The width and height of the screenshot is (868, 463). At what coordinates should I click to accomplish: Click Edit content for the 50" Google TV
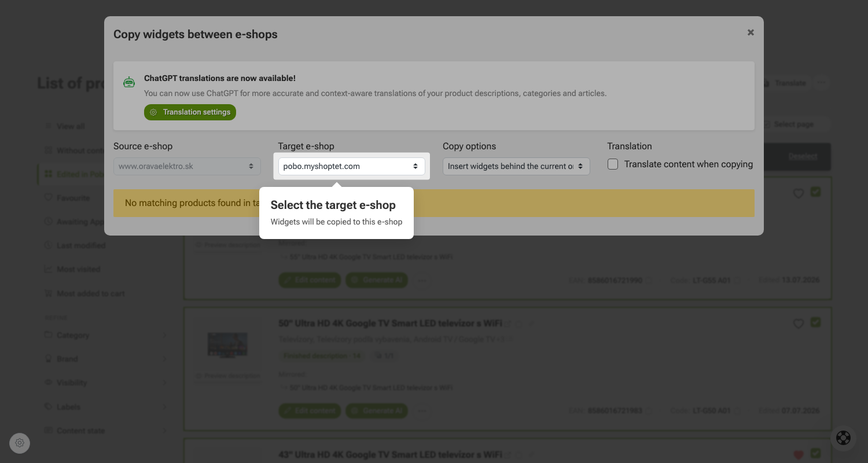tap(310, 411)
